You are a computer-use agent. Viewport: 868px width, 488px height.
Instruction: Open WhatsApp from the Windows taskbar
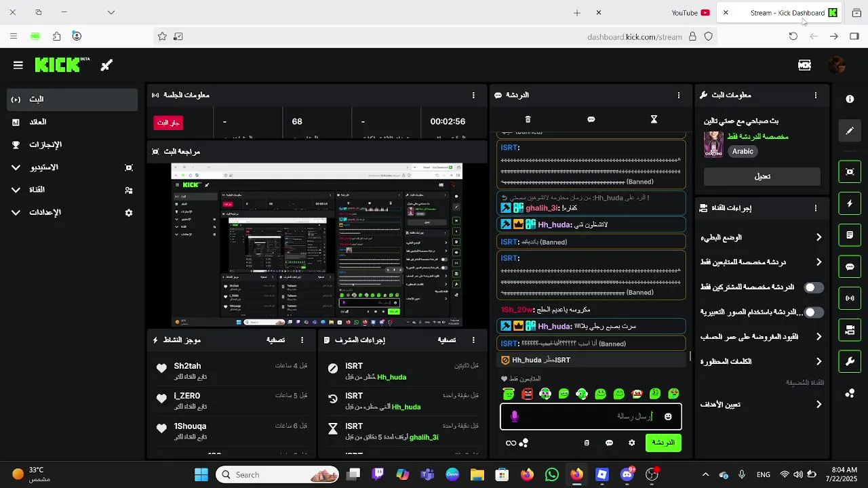click(551, 474)
